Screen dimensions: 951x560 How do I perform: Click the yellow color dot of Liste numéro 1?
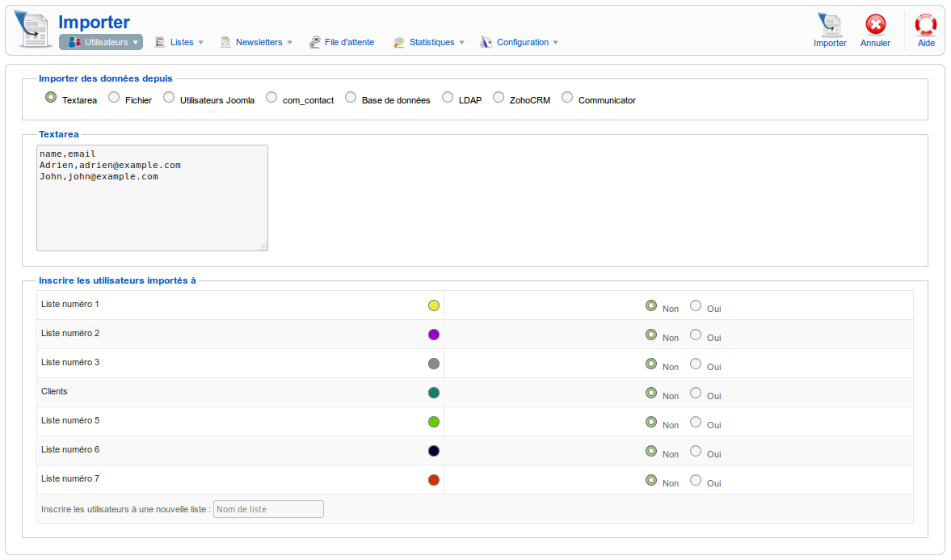[434, 305]
